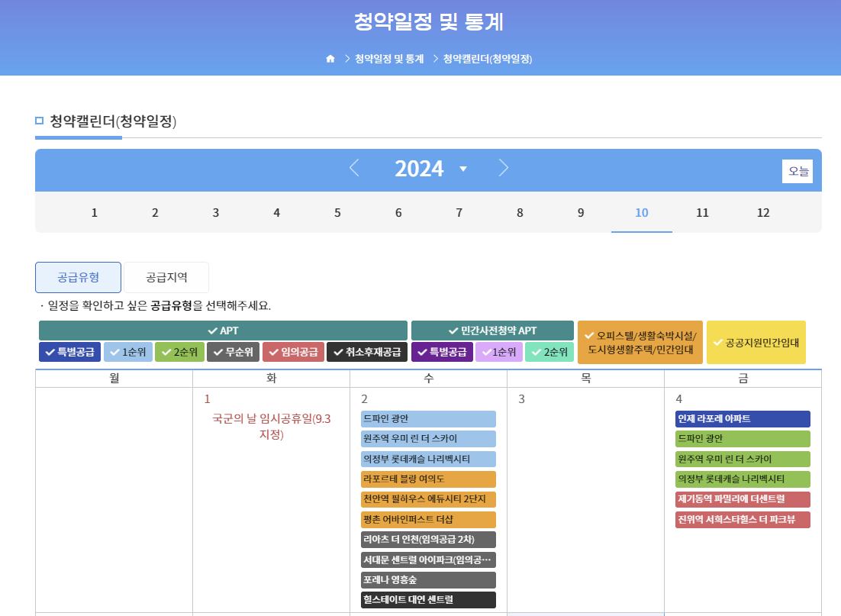Toggle the 민간사전청약 APT filter
The image size is (841, 616).
coord(492,331)
